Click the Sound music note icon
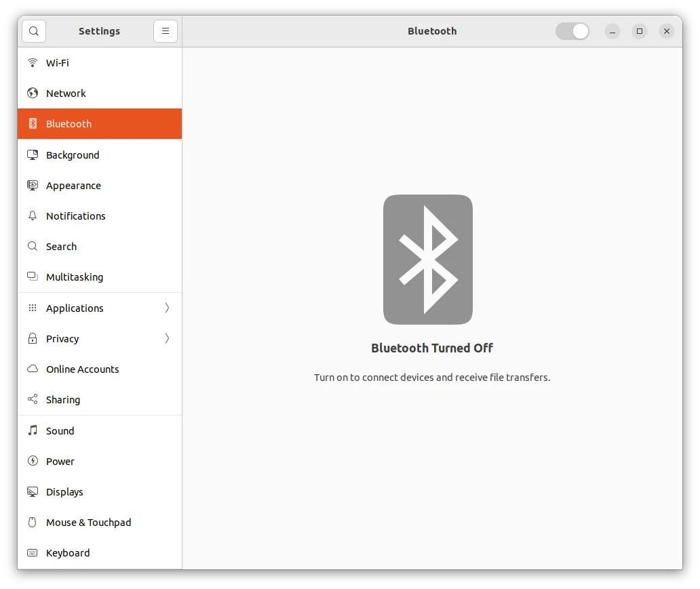Viewport: 700px width, 589px height. pos(33,430)
